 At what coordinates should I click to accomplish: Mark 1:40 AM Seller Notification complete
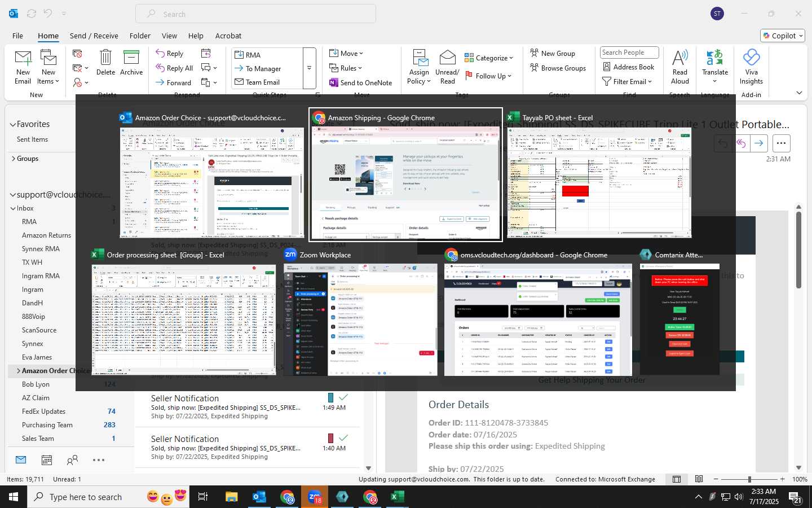[x=343, y=438]
